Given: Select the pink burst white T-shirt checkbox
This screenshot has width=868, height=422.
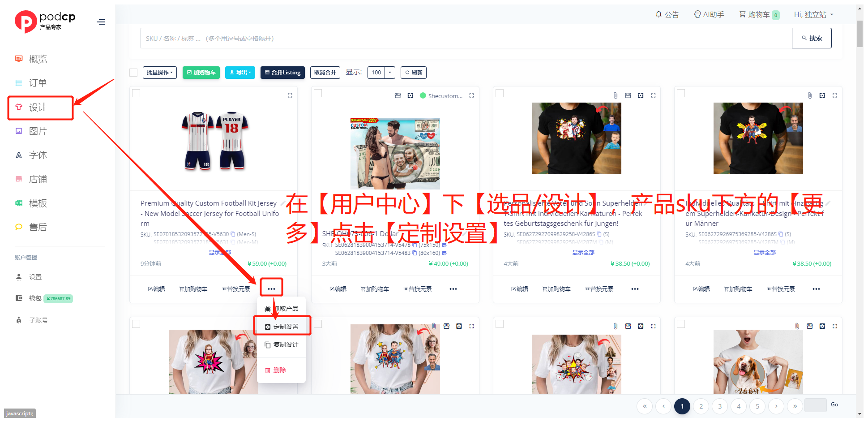Looking at the screenshot, I should 136,324.
